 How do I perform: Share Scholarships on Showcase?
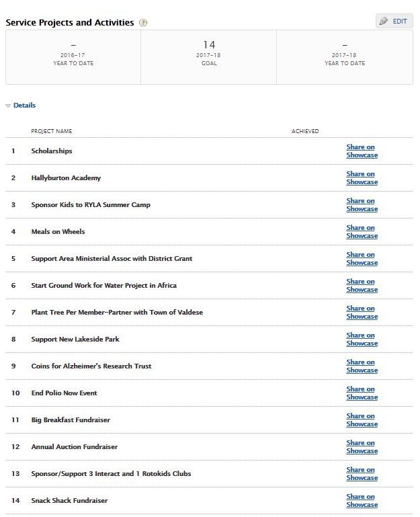point(362,151)
